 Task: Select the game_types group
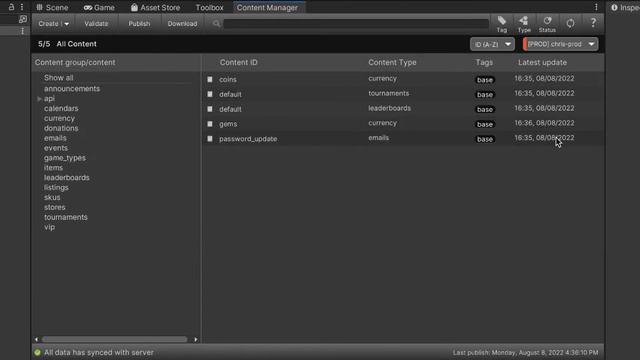coord(65,158)
